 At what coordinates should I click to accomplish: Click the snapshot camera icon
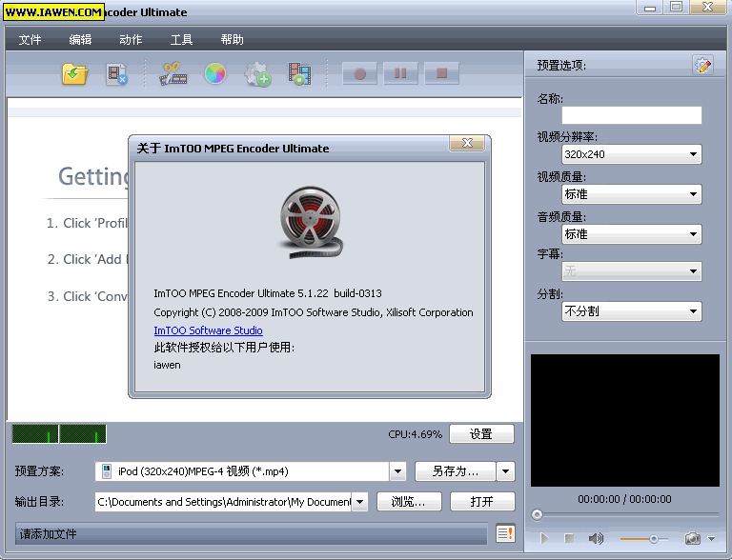693,539
